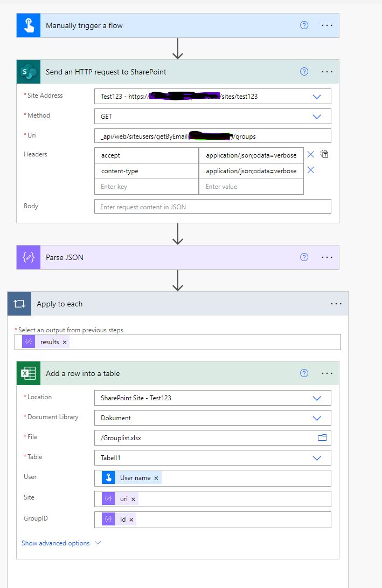Select the results dynamic content token
The image size is (382, 588).
pos(45,342)
